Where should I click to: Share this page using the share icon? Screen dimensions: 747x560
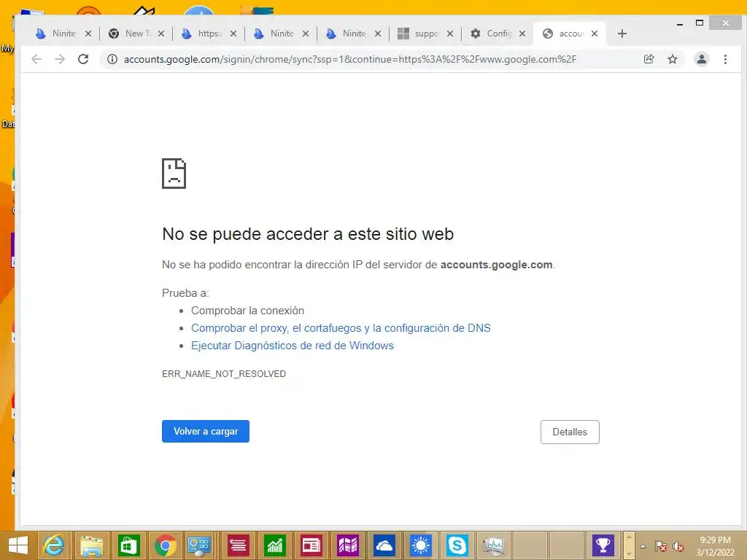click(649, 59)
